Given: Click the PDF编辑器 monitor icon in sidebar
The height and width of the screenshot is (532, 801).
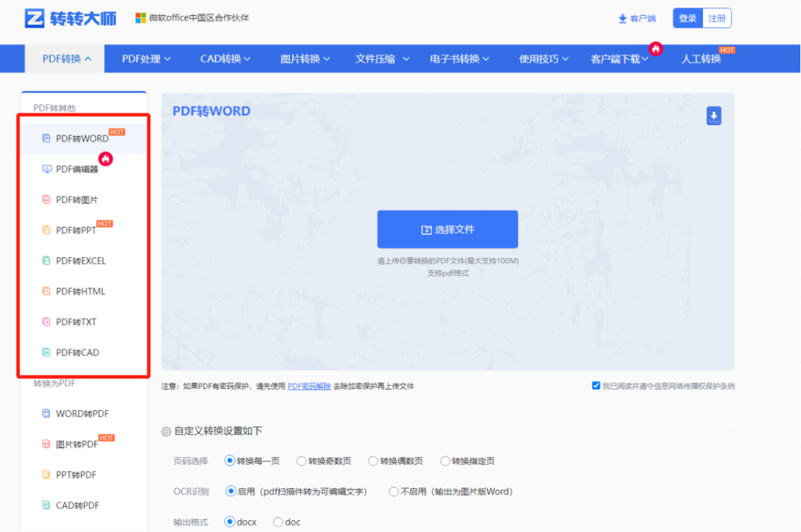Looking at the screenshot, I should 47,169.
